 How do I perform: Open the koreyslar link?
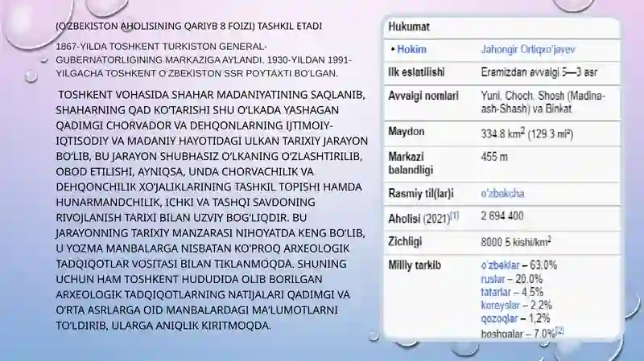500,306
